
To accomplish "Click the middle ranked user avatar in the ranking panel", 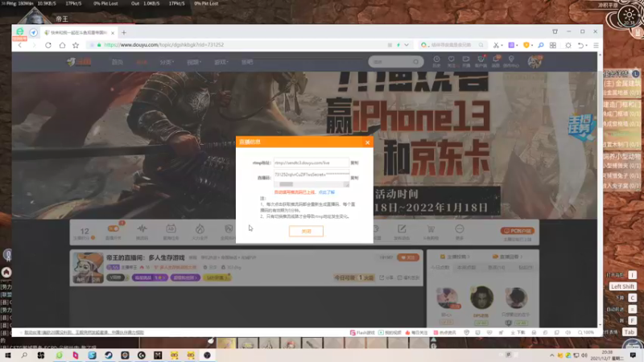I will (x=481, y=298).
